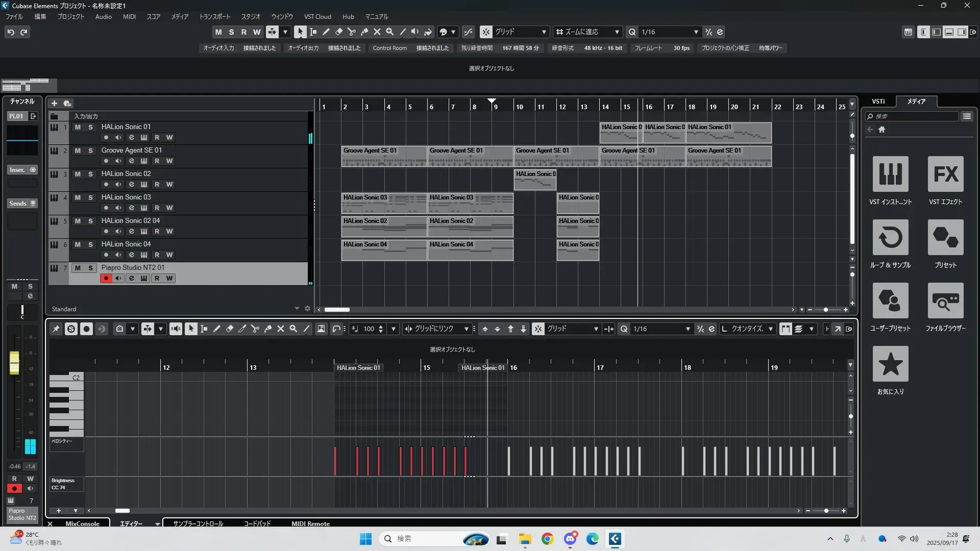Screen dimensions: 980x551
Task: Click the yellow channel volume fader handle
Action: pos(14,363)
